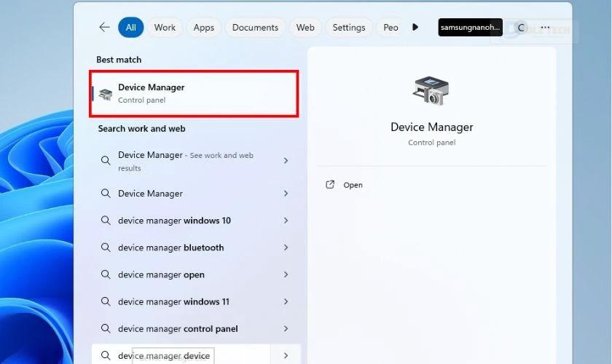Click search icon beside device manager device
Image resolution: width=612 pixels, height=364 pixels.
(106, 355)
